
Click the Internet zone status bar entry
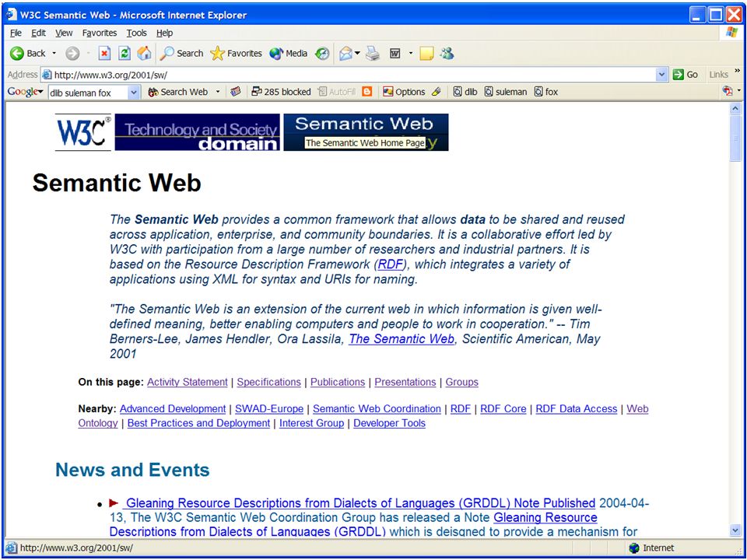tap(652, 548)
